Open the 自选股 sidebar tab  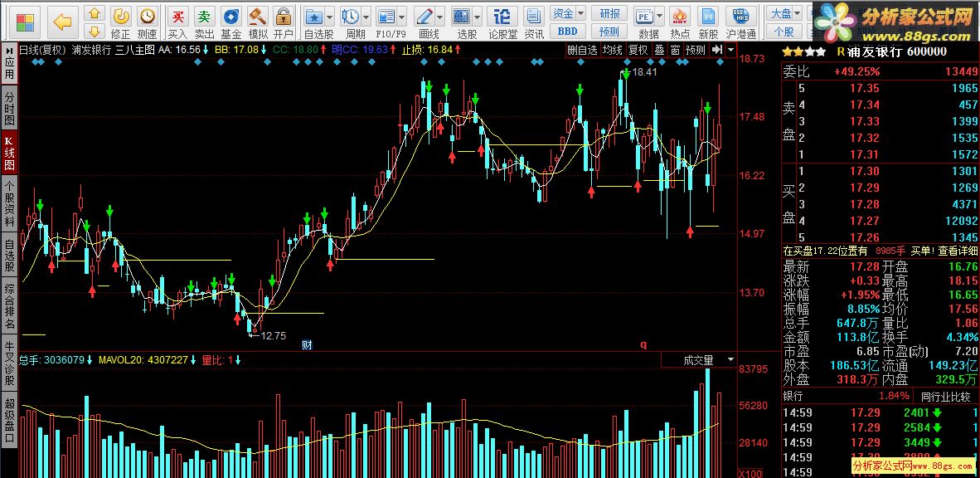[9, 256]
